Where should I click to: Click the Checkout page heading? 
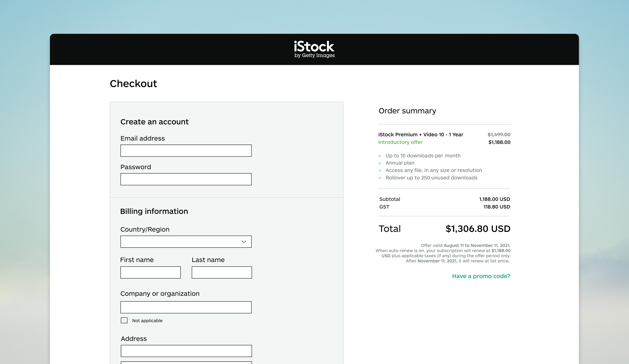pos(133,83)
